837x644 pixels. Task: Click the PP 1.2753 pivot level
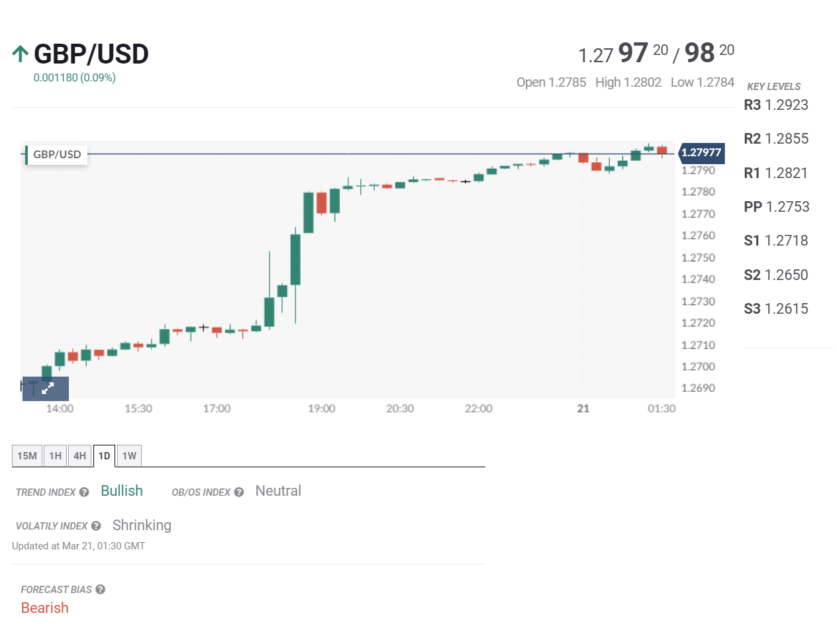[777, 207]
